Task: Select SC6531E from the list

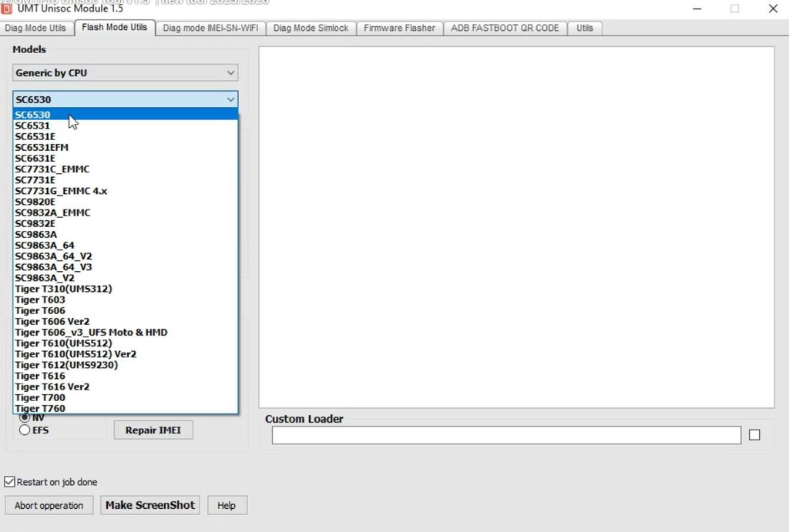Action: [126, 137]
